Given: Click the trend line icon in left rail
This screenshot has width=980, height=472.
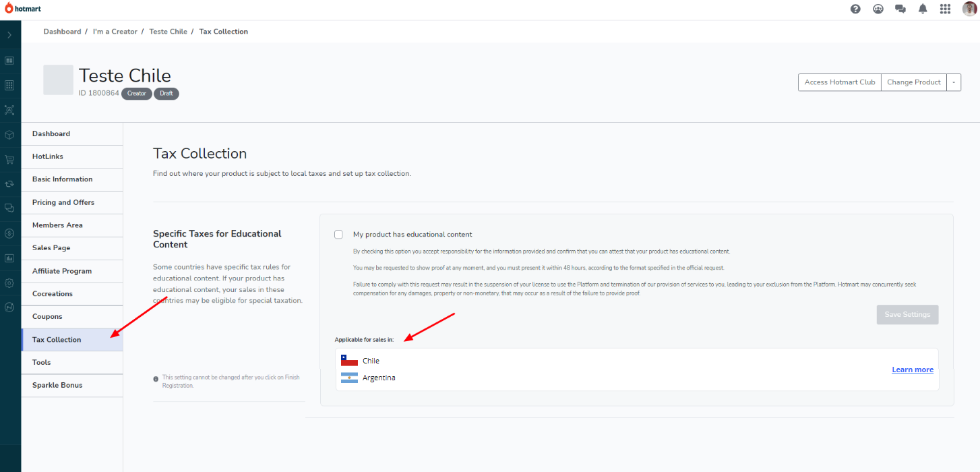Looking at the screenshot, I should pyautogui.click(x=9, y=307).
